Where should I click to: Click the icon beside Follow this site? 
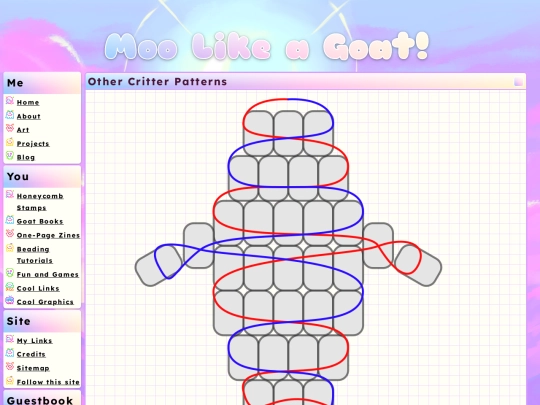coord(10,380)
